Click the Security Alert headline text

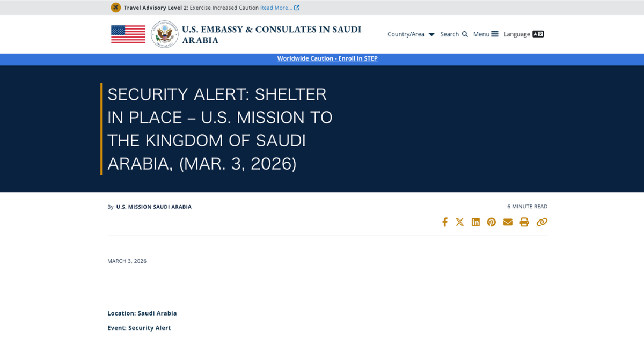point(220,129)
